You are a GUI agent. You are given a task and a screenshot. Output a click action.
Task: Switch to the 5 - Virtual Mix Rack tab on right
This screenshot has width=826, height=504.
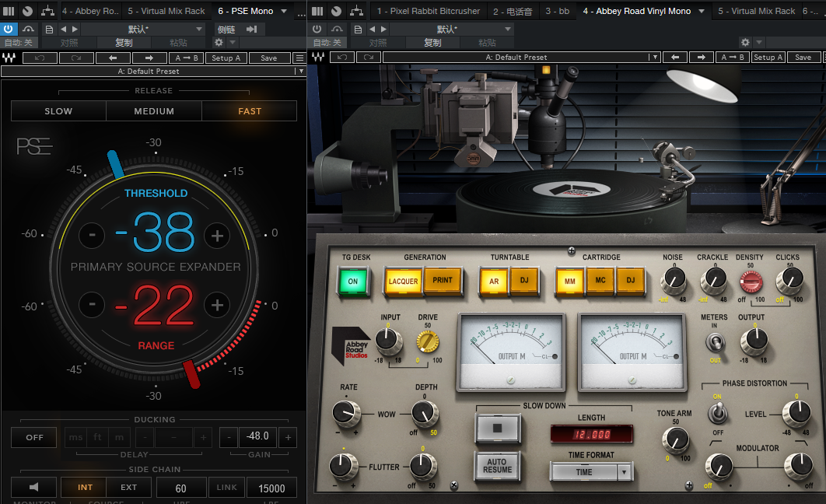coord(756,11)
